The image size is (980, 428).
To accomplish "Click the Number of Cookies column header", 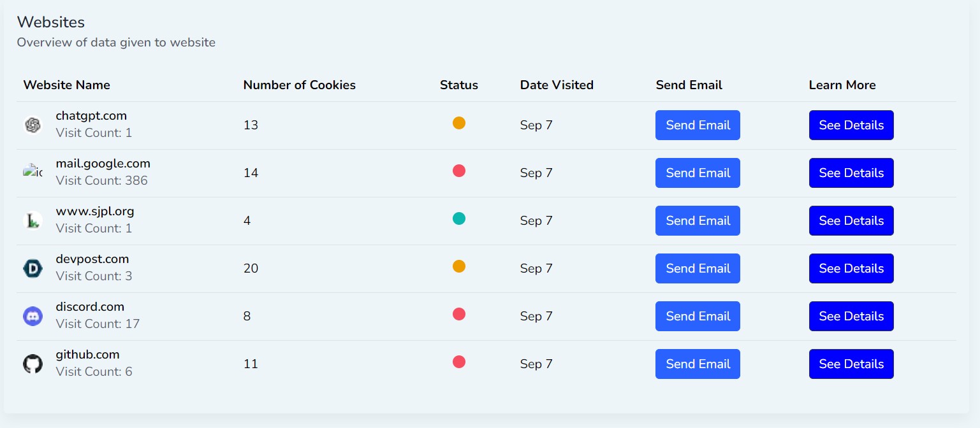I will point(300,85).
